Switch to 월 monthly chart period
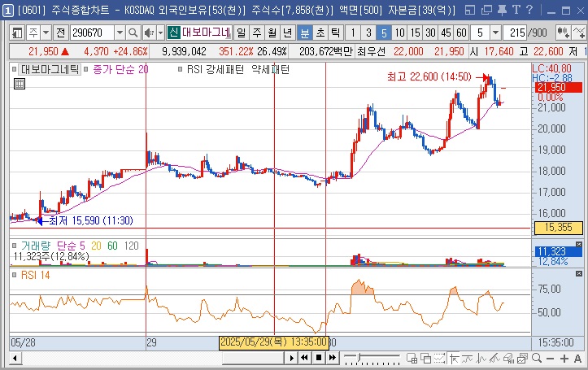 pyautogui.click(x=272, y=33)
